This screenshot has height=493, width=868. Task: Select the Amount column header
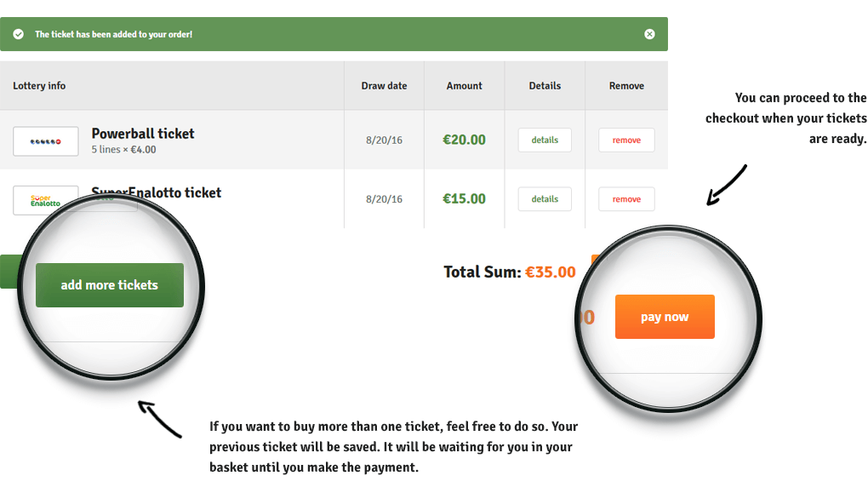coord(465,86)
